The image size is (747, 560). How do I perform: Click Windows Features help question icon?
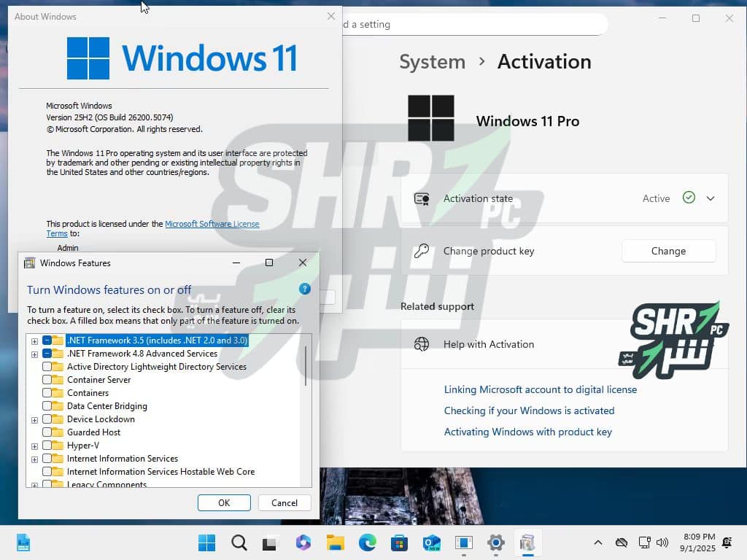[304, 289]
